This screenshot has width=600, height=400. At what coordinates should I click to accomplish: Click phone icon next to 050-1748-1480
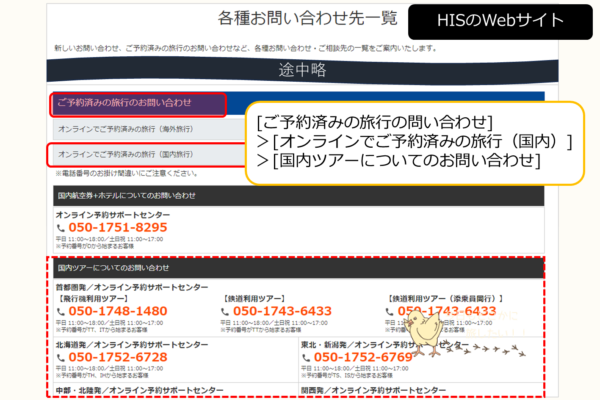click(x=62, y=311)
